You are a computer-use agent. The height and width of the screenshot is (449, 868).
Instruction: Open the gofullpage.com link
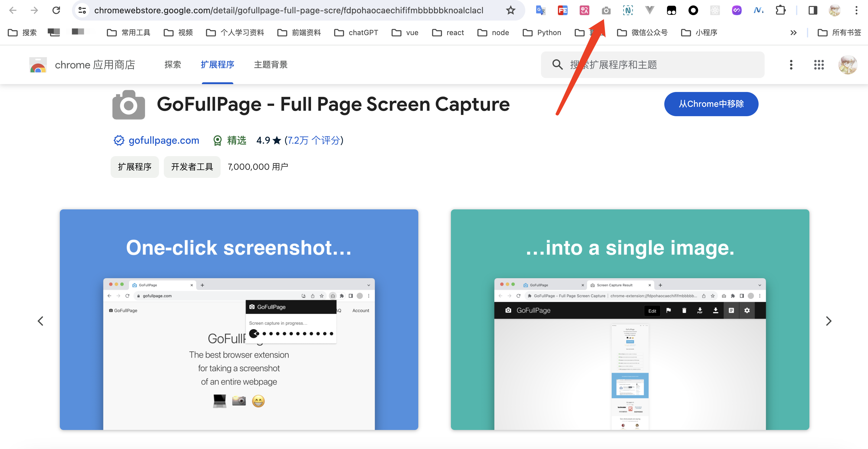pos(164,140)
